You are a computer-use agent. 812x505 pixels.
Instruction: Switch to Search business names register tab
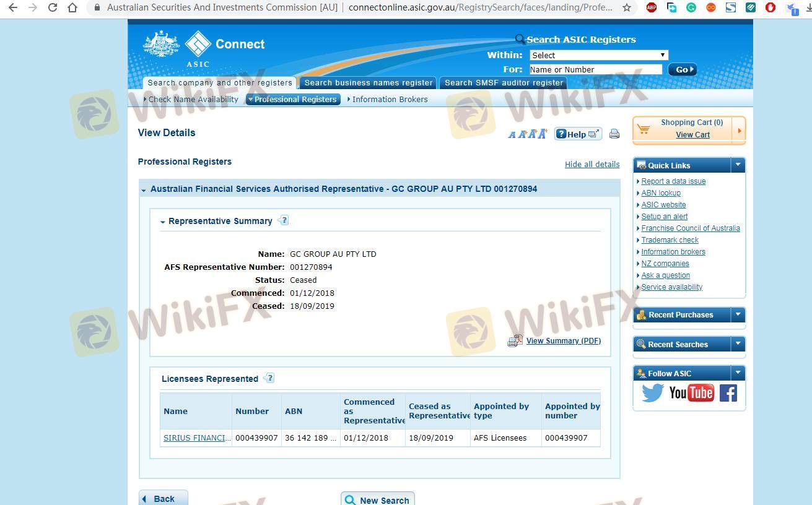point(369,83)
